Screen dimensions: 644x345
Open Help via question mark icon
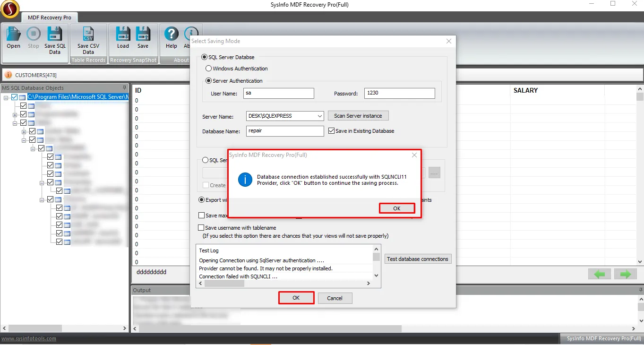click(x=171, y=34)
